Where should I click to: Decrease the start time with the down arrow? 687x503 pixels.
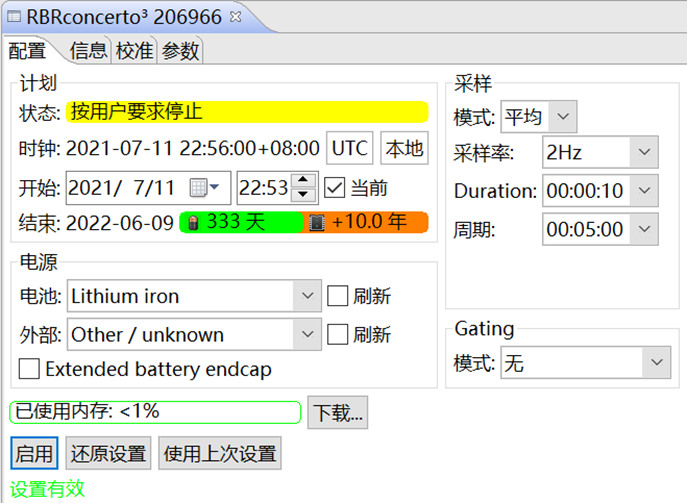coord(303,195)
